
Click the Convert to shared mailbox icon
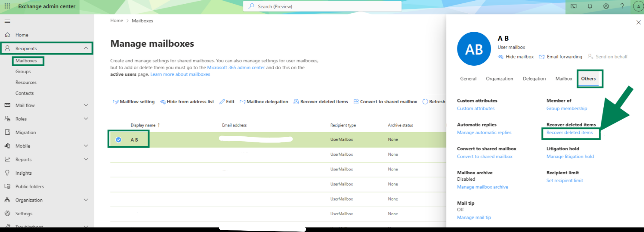coord(356,102)
